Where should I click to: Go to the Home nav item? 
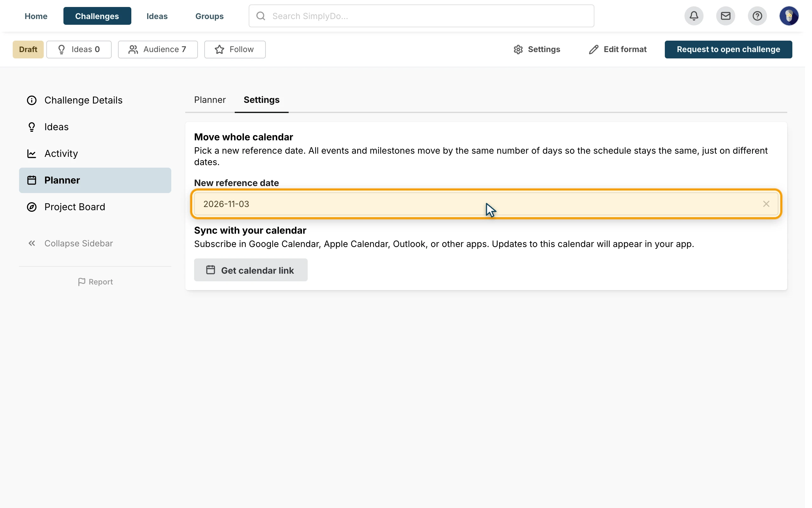coord(36,16)
